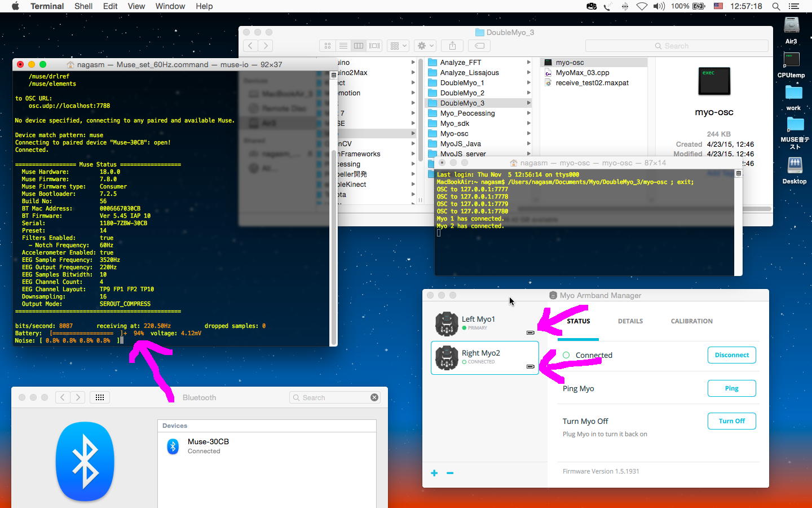Open the Terminal application menu
812x508 pixels.
(47, 6)
